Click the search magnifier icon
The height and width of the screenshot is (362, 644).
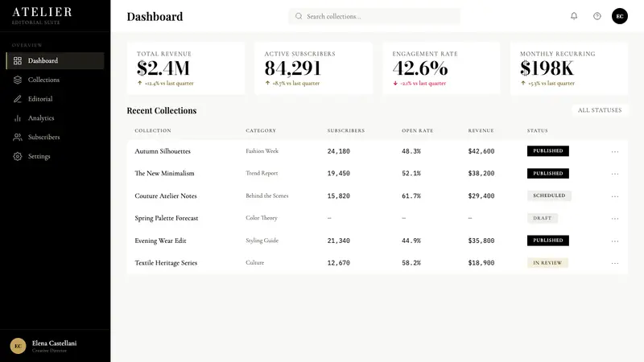(299, 16)
